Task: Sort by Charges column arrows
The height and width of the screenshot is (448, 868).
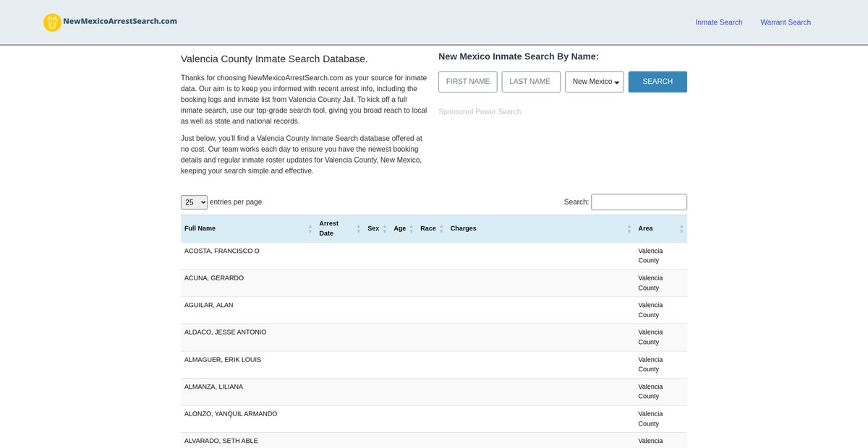Action: coord(629,228)
